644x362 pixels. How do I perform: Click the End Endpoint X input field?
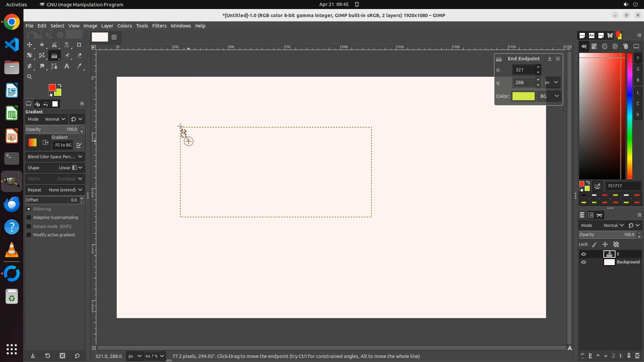click(524, 70)
